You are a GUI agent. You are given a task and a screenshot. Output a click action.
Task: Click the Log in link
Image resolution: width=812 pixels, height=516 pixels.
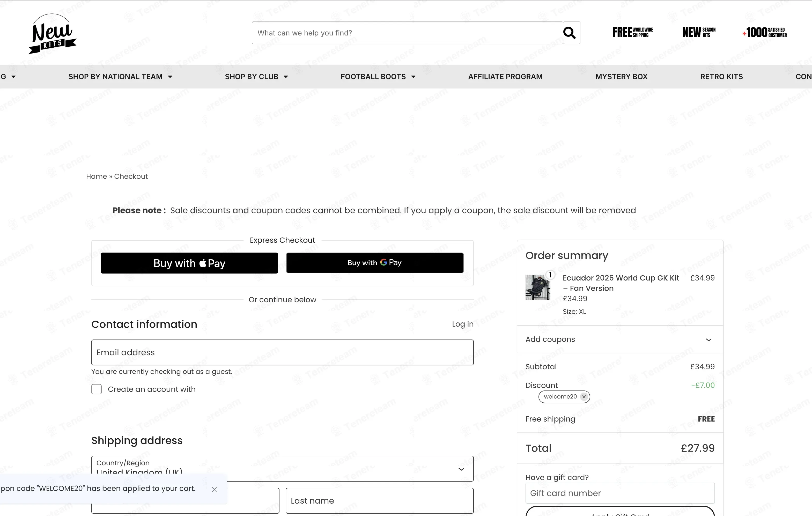463,324
